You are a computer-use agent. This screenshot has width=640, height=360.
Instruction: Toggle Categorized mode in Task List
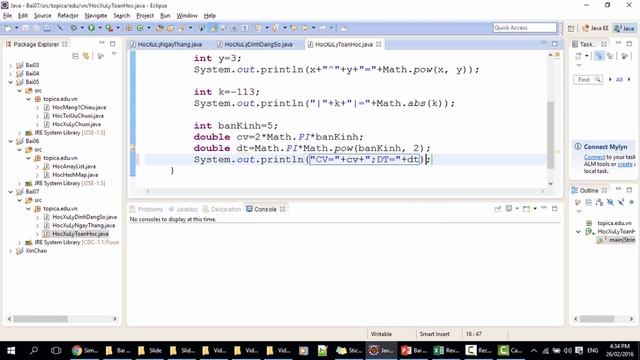[x=599, y=56]
